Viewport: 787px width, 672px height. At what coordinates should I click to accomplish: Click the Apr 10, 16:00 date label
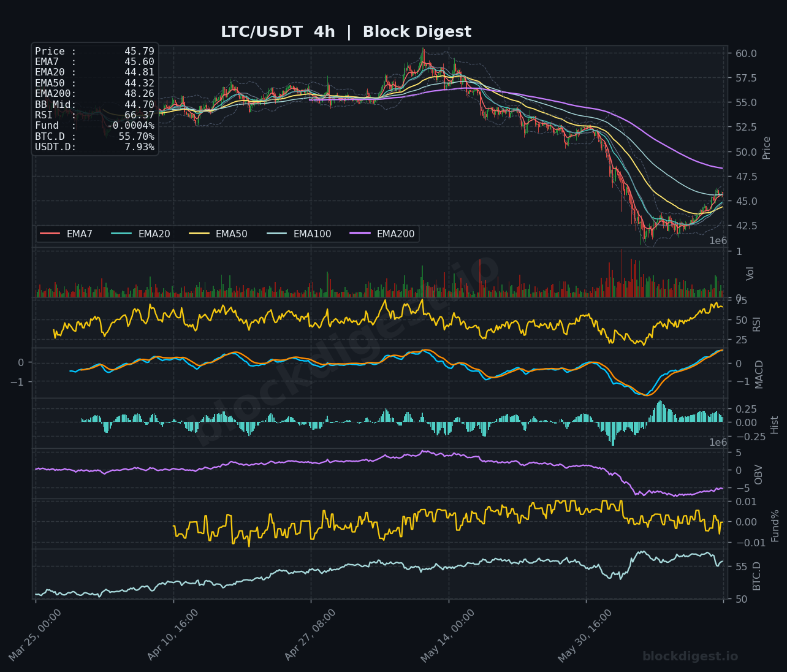point(173,635)
